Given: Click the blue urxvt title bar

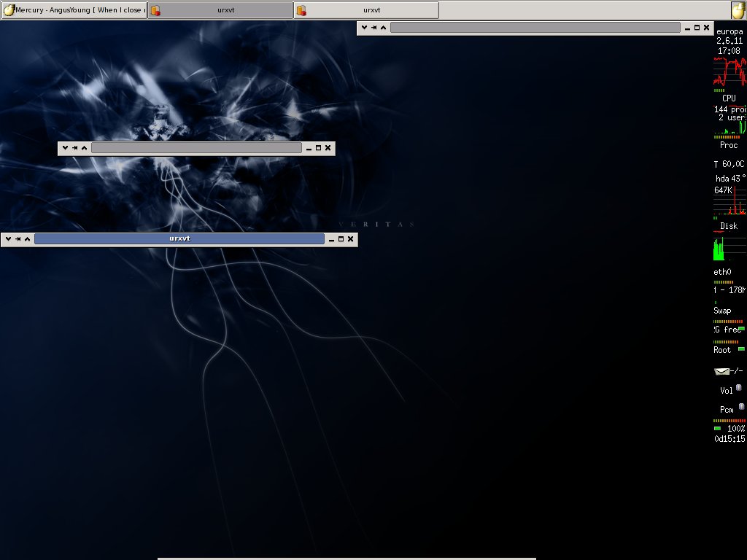Looking at the screenshot, I should 179,239.
